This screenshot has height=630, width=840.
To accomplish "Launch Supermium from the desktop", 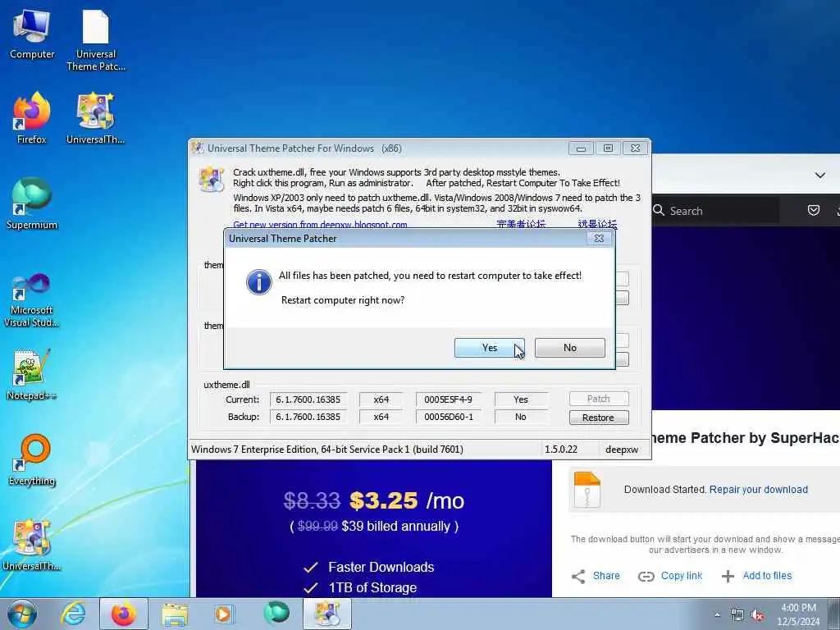I will [x=32, y=203].
